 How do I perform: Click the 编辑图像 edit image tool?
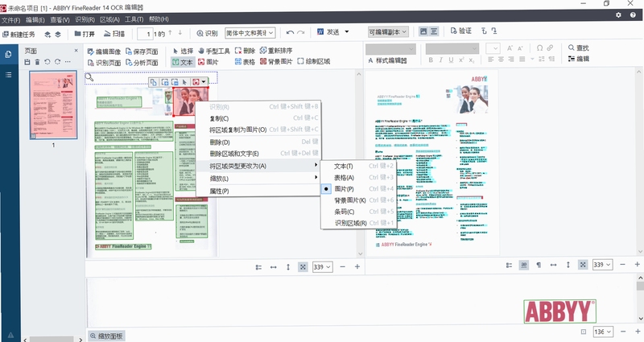tap(105, 52)
